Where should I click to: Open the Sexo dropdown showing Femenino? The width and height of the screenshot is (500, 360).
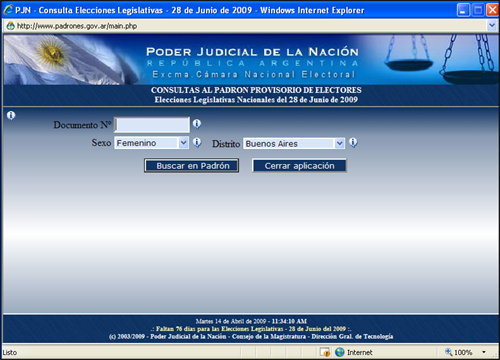click(151, 143)
